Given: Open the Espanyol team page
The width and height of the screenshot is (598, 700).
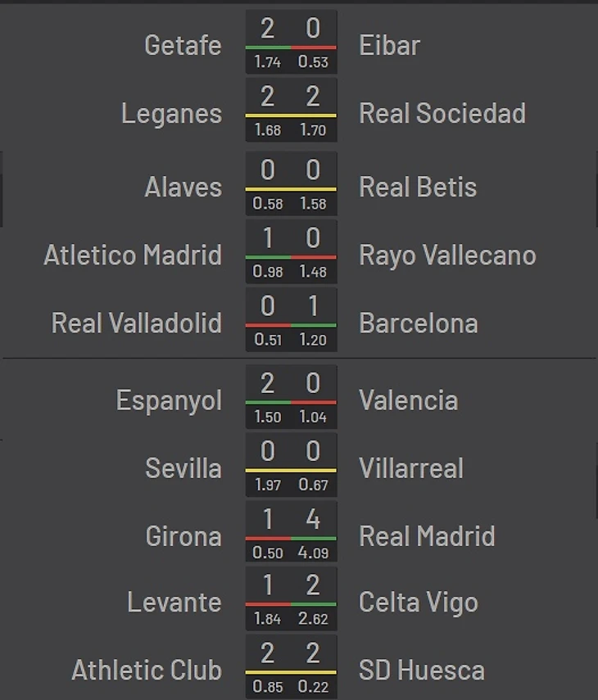Looking at the screenshot, I should pos(169,400).
